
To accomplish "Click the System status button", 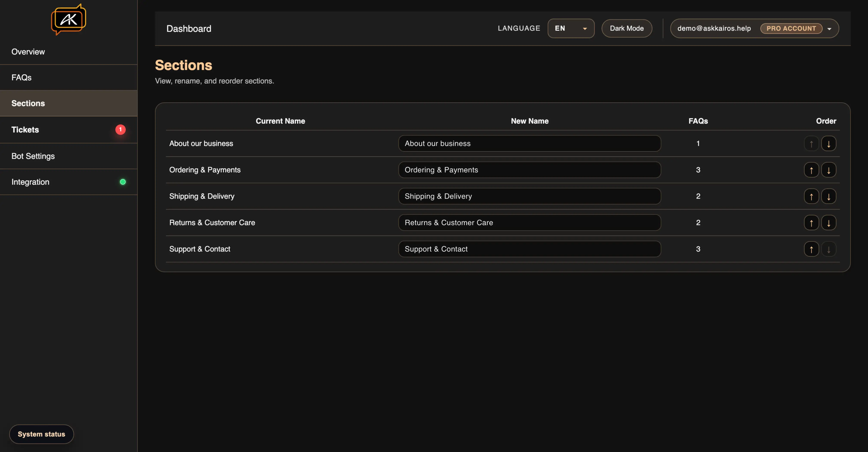I will pos(41,434).
